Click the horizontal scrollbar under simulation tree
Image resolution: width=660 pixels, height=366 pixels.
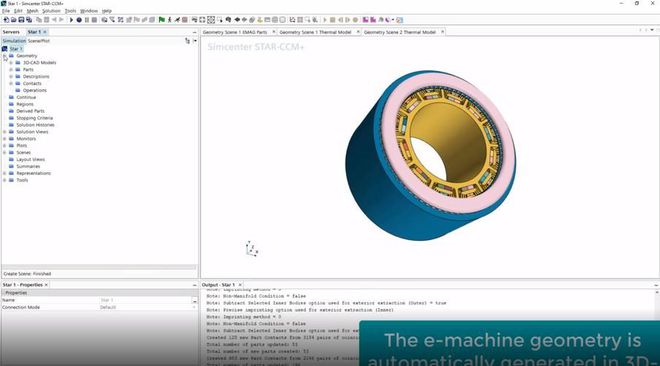[x=99, y=267]
